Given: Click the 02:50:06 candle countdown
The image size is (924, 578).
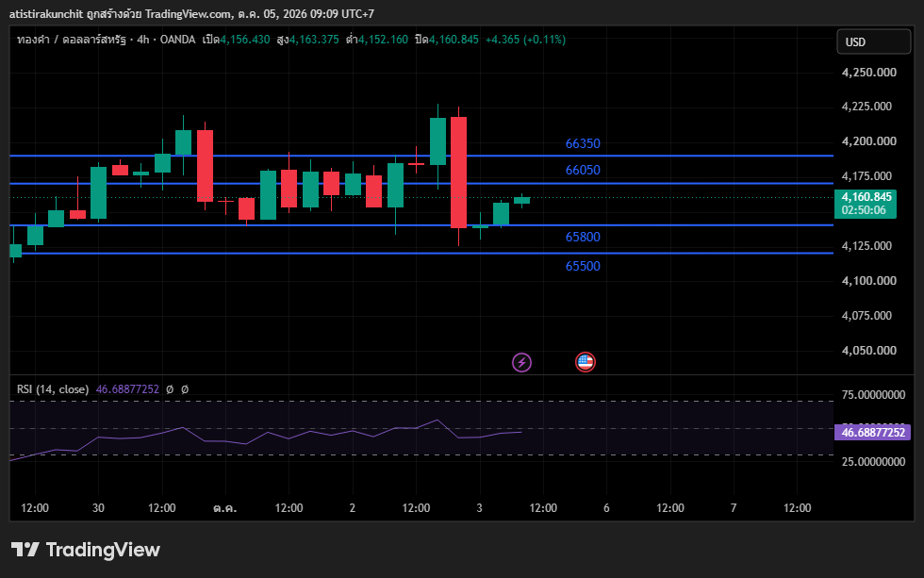Looking at the screenshot, I should click(x=864, y=210).
